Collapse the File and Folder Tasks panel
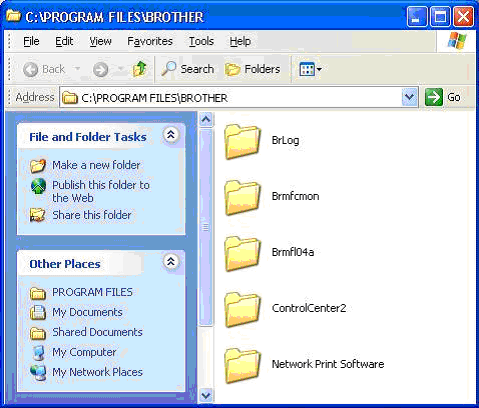The height and width of the screenshot is (408, 479). [x=171, y=135]
